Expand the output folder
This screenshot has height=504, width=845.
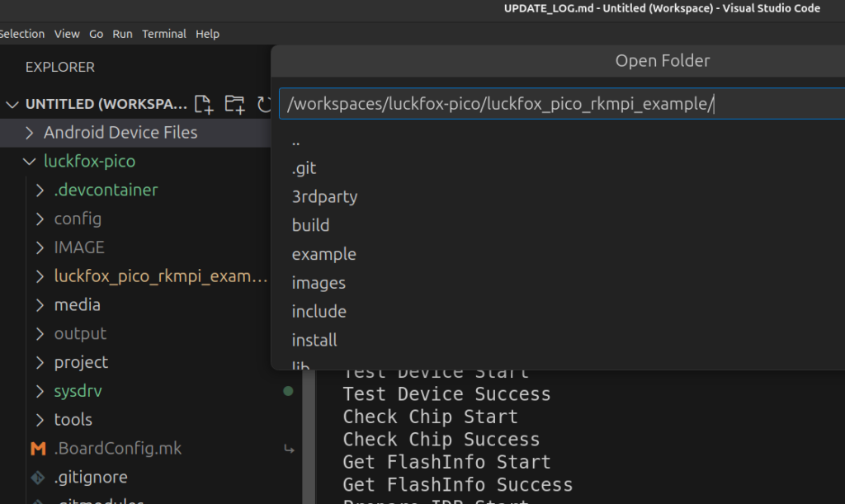pos(40,333)
